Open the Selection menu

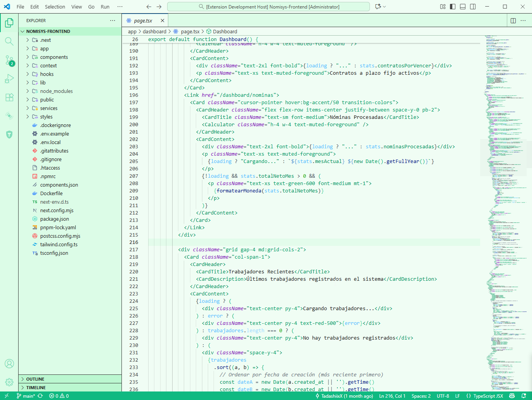click(55, 7)
